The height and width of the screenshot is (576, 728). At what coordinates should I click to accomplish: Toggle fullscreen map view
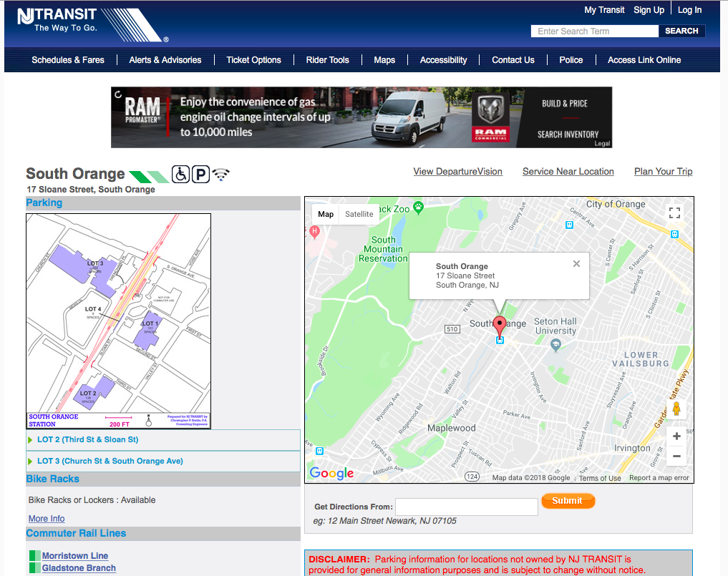[674, 213]
